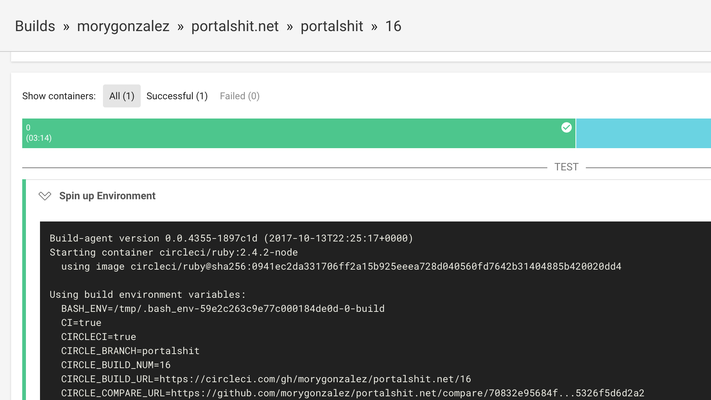This screenshot has height=400, width=711.
Task: Click 'Using build environment variables:' line
Action: pyautogui.click(x=147, y=294)
